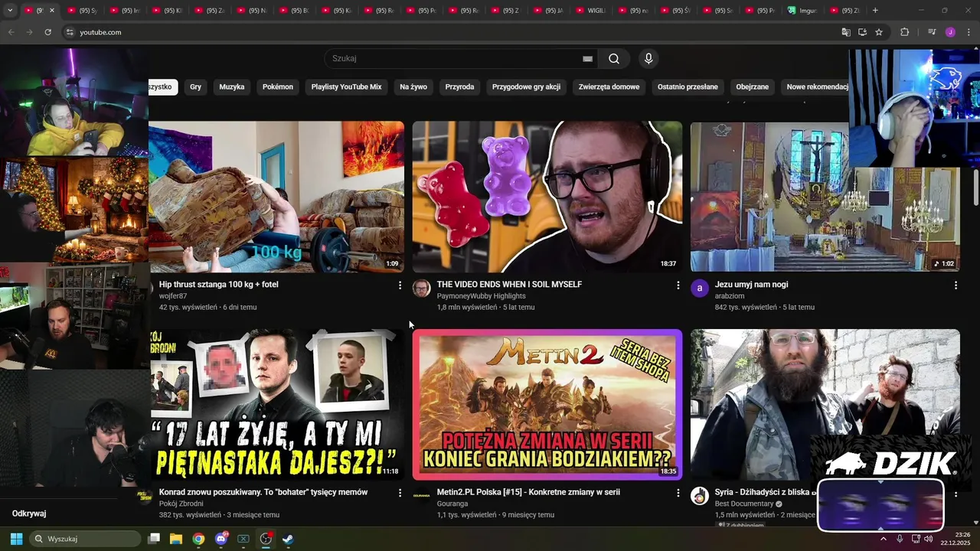Open the gummy bears video thumbnail
This screenshot has height=551, width=980.
click(x=547, y=196)
